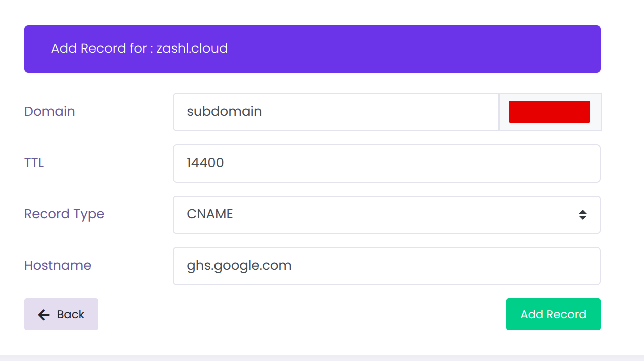The width and height of the screenshot is (644, 361).
Task: Click the zashl.cloud domain name in header
Action: click(192, 48)
